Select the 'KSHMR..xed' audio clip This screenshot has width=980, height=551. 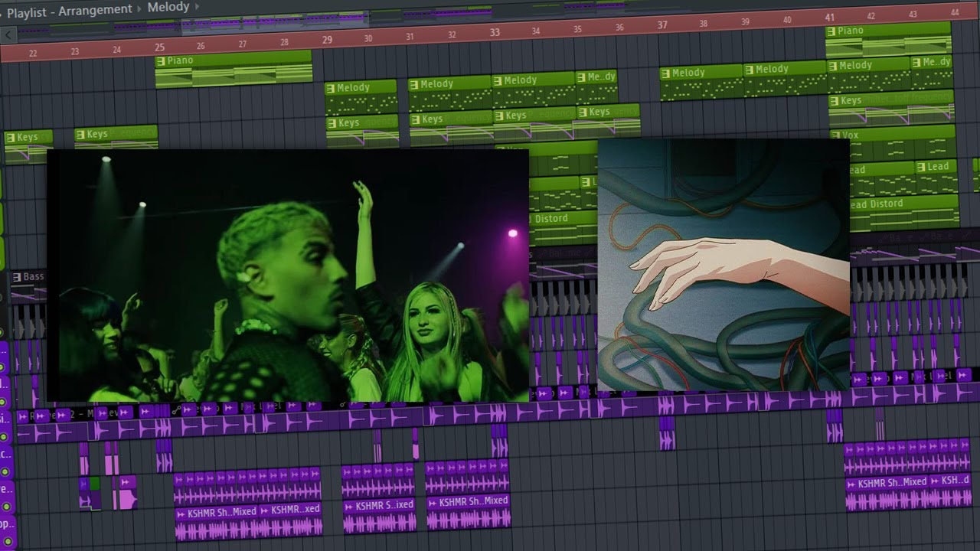(291, 519)
